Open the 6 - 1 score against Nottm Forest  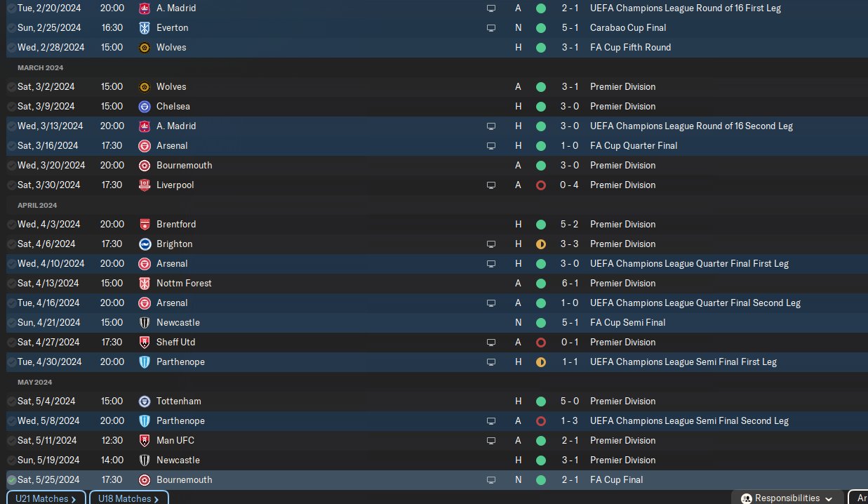tap(570, 284)
